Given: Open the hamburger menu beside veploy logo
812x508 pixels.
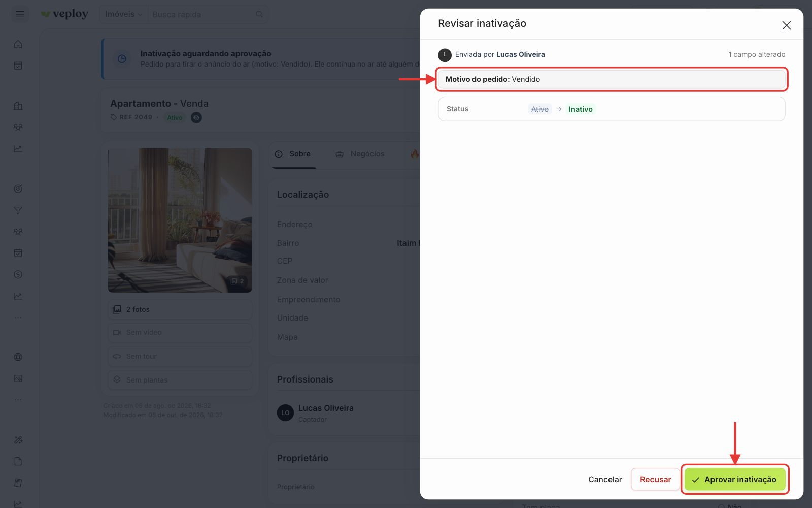Looking at the screenshot, I should coord(20,14).
